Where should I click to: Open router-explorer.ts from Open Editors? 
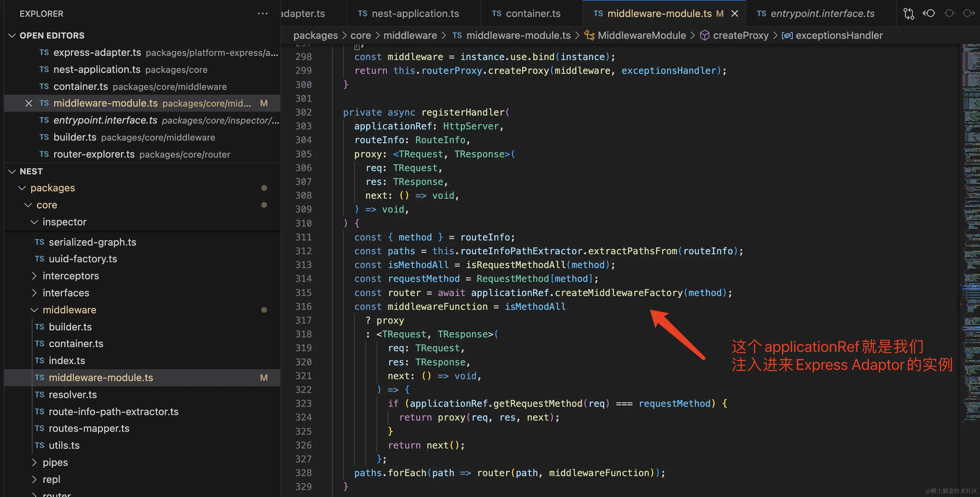[142, 154]
